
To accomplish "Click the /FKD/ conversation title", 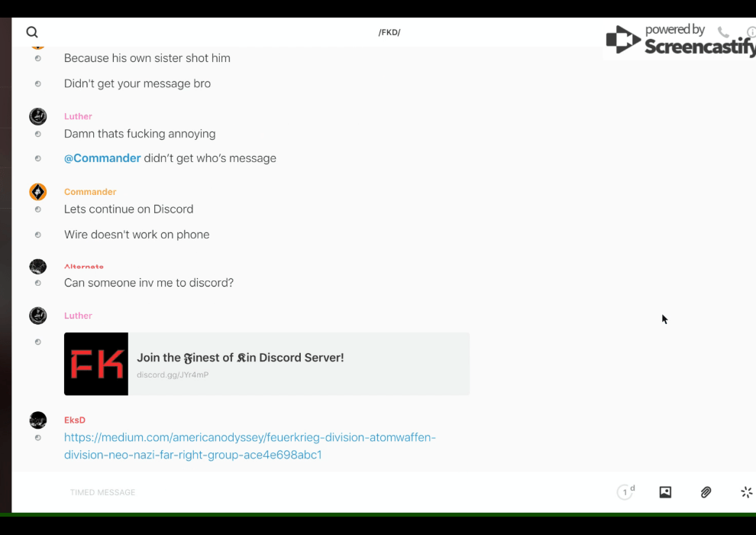I will [x=389, y=32].
